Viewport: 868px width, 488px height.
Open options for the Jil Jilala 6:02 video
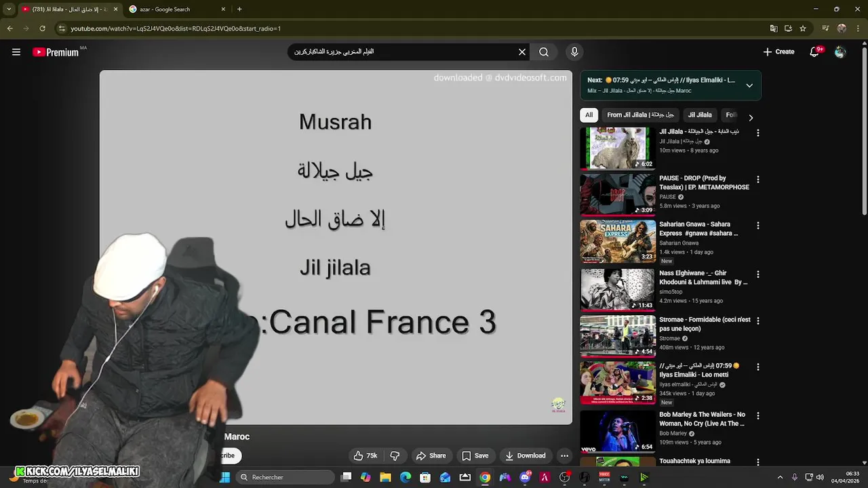coord(758,134)
